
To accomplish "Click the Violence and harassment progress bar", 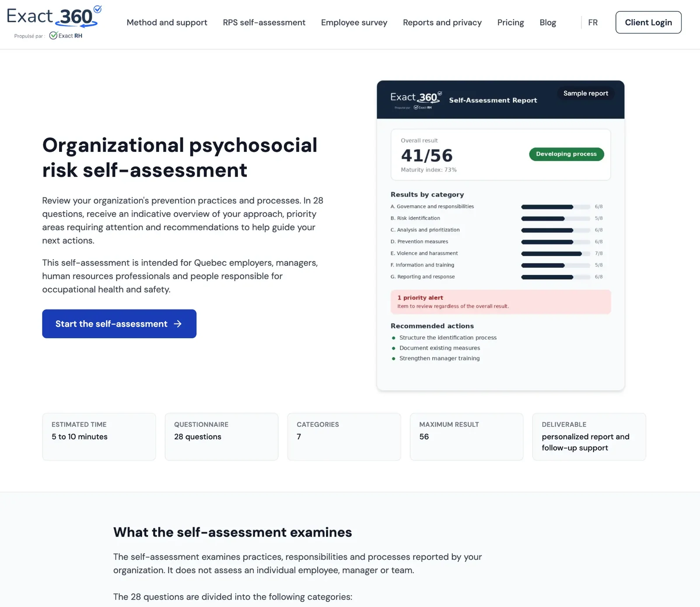I will tap(555, 253).
